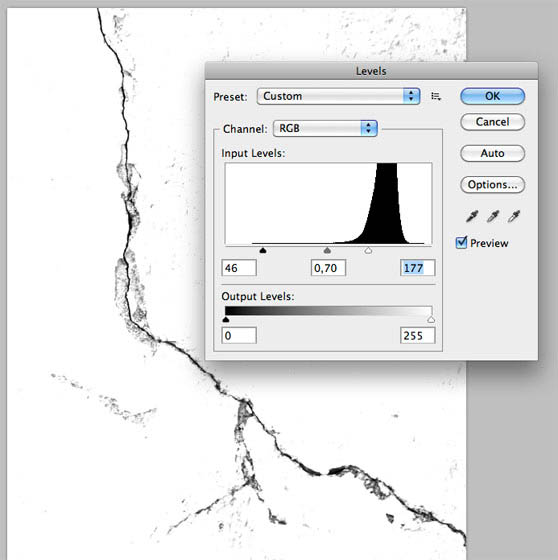Select the gray point eyedropper
Viewport: 558px width, 560px height.
tap(493, 216)
